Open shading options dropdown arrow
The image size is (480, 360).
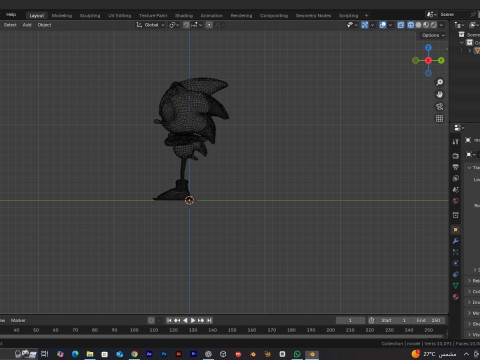pyautogui.click(x=441, y=25)
